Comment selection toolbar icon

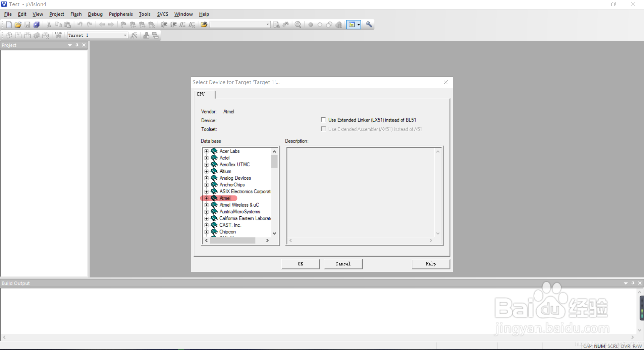(x=182, y=25)
